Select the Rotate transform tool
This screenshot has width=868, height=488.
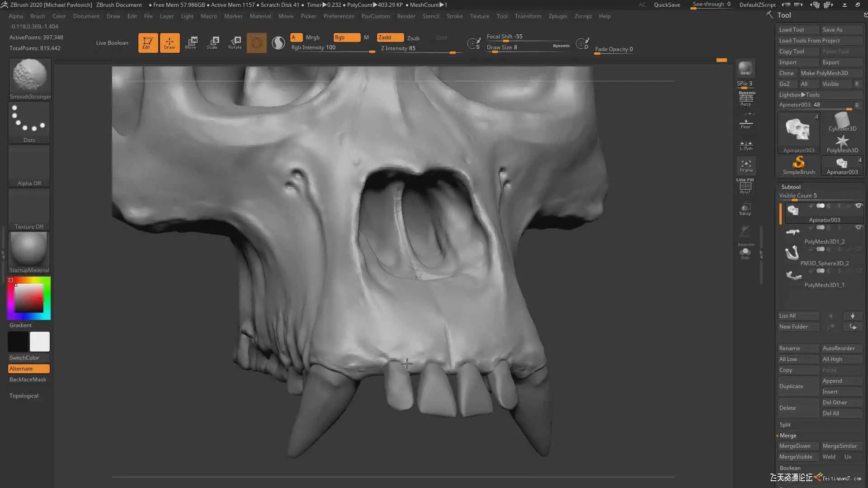[x=235, y=43]
